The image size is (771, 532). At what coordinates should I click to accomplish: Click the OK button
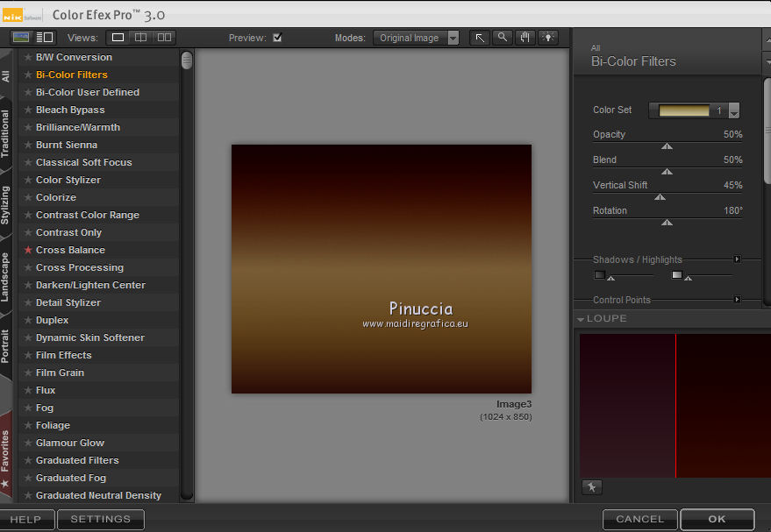point(717,519)
